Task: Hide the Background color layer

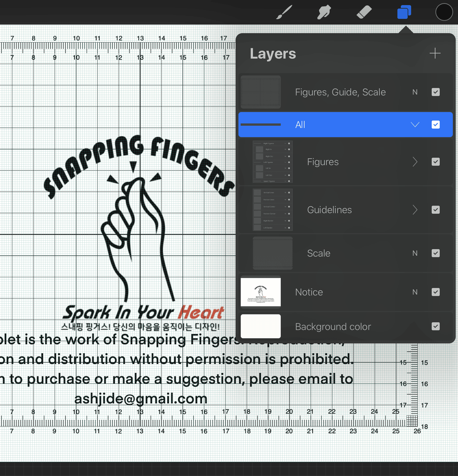Action: pyautogui.click(x=435, y=327)
